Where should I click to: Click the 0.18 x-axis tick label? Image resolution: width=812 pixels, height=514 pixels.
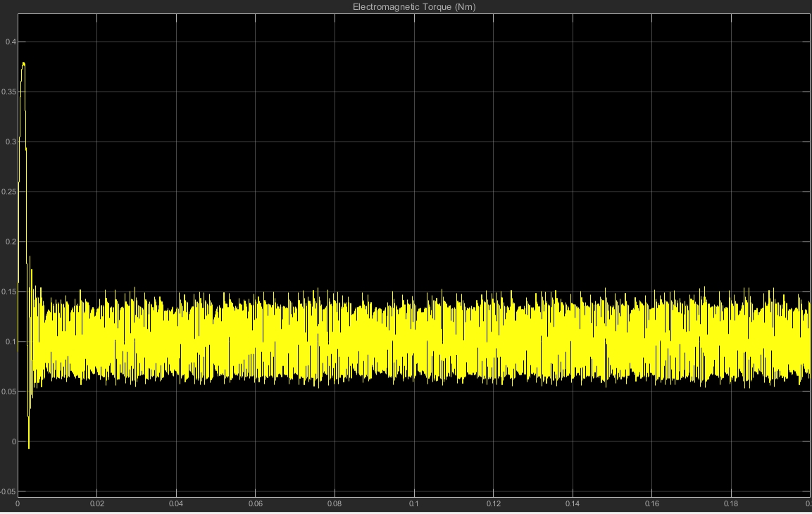coord(732,504)
